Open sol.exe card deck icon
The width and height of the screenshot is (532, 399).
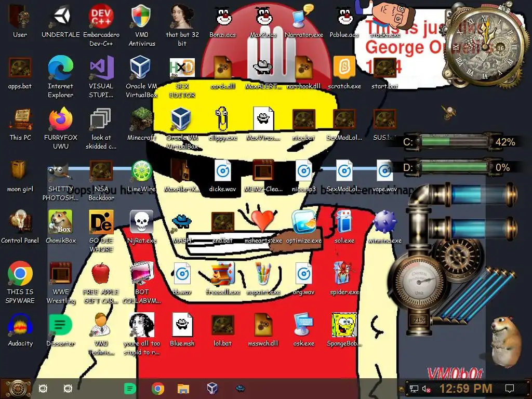[x=344, y=222]
